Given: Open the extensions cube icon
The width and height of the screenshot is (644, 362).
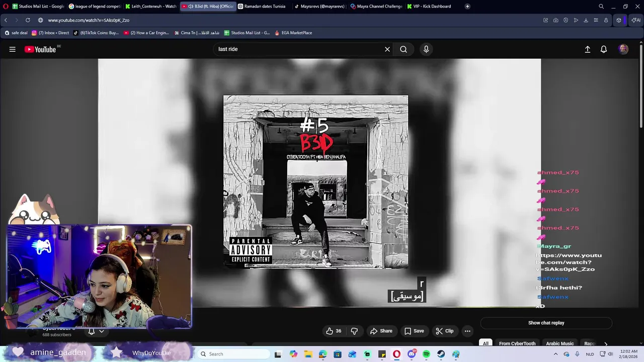Looking at the screenshot, I should tap(619, 20).
